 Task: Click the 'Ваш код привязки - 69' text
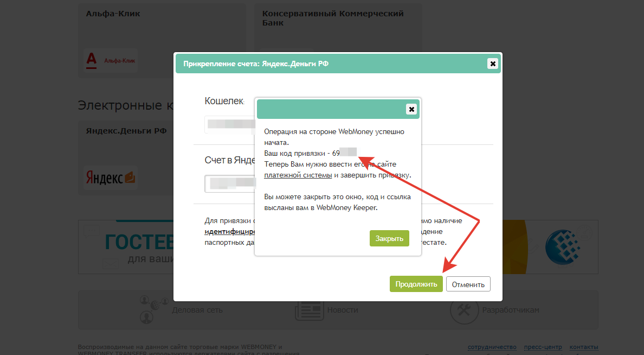coord(302,154)
